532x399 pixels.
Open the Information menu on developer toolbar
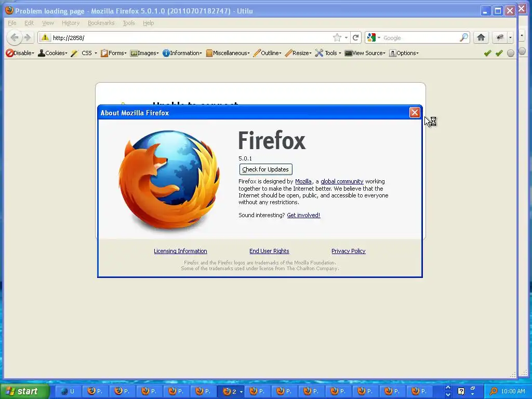[x=182, y=53]
